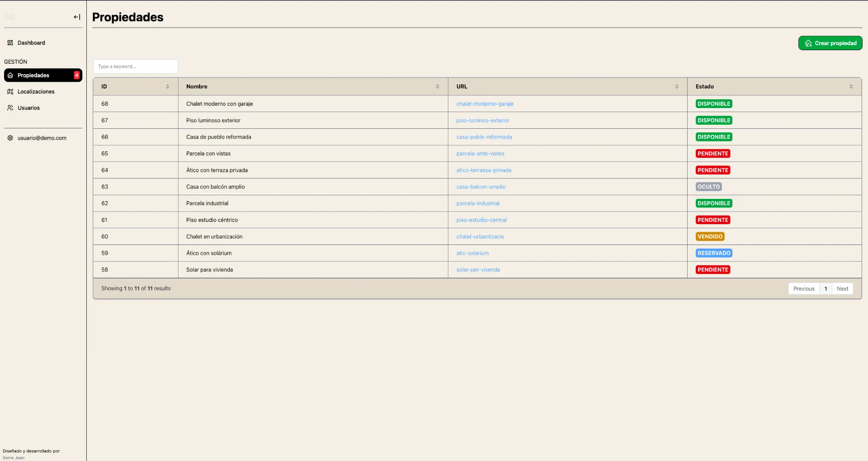Open the Propiedades section in sidebar
This screenshot has width=868, height=461.
[x=34, y=75]
